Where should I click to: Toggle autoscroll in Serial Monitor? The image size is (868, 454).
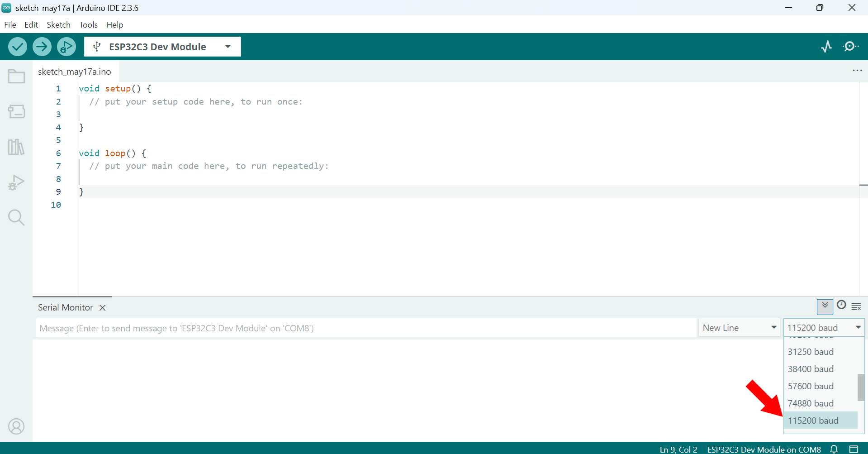825,306
